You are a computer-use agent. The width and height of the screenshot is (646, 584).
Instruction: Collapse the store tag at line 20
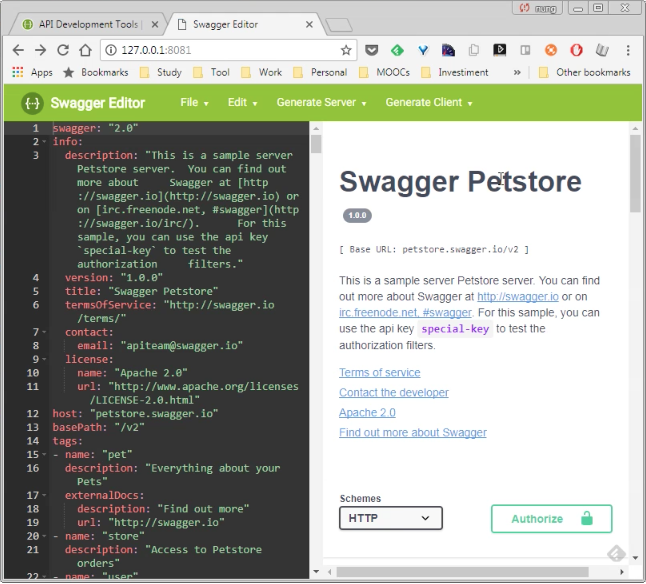click(44, 536)
